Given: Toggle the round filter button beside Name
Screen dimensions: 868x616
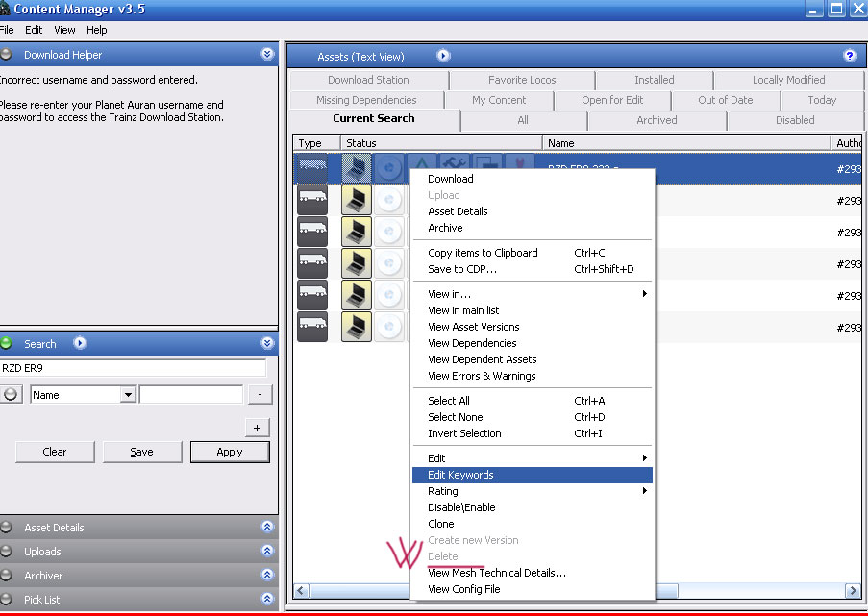Looking at the screenshot, I should pyautogui.click(x=11, y=395).
